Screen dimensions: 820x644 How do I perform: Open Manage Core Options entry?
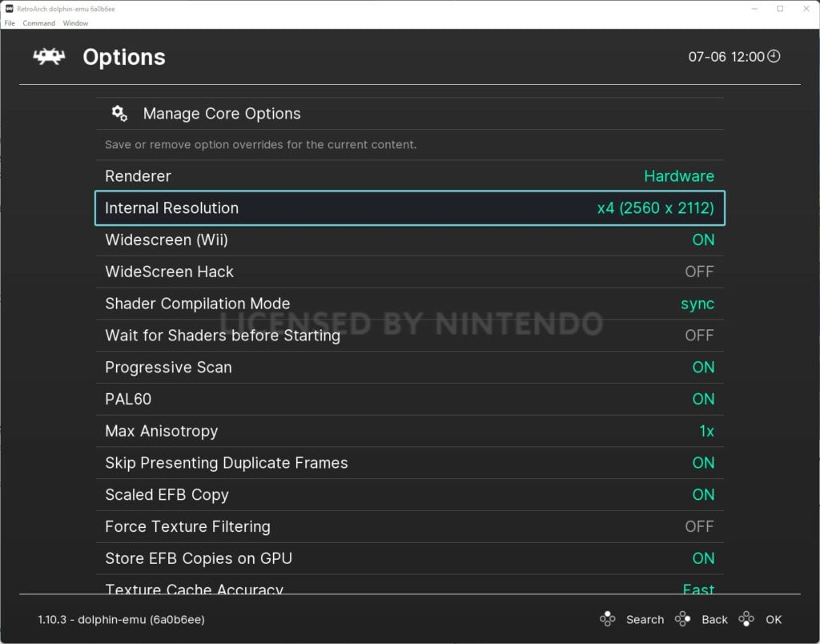pos(410,114)
